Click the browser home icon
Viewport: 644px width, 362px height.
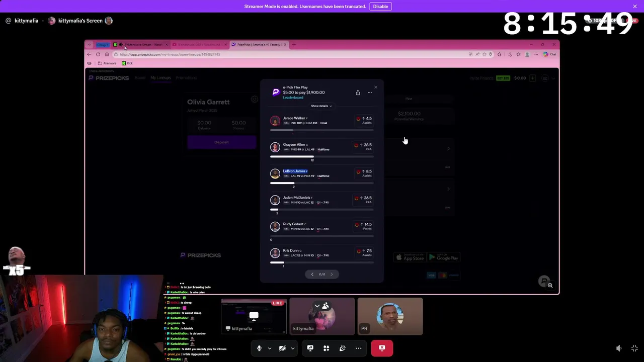point(107,54)
